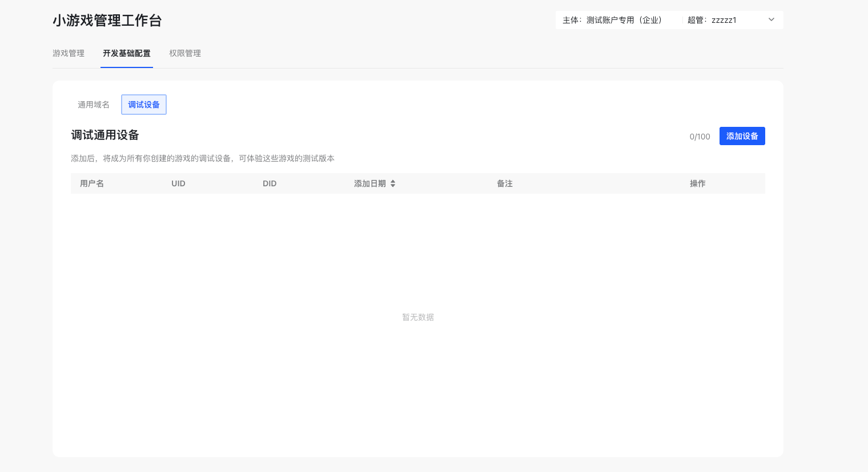
Task: Select the 调试设备 sub-tab
Action: click(144, 105)
